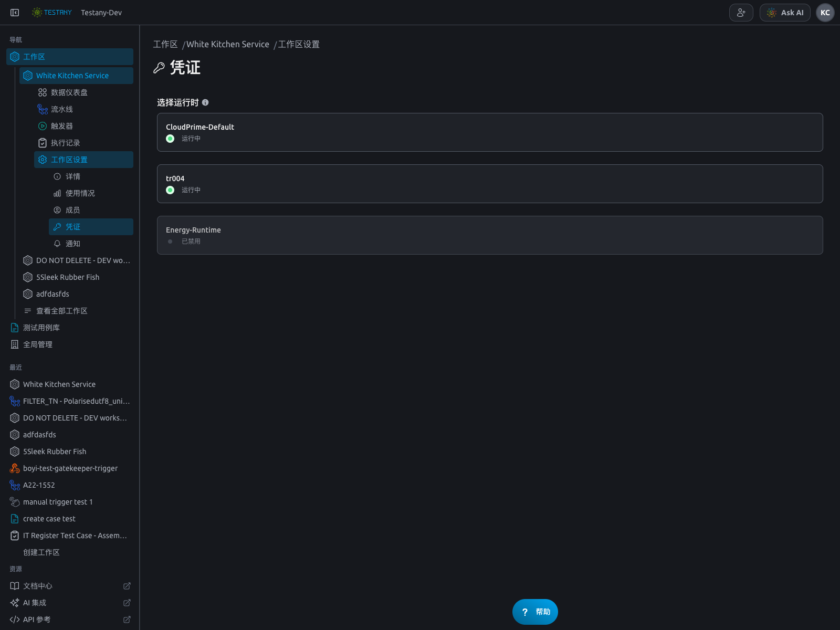Click the invite user icon button

741,13
